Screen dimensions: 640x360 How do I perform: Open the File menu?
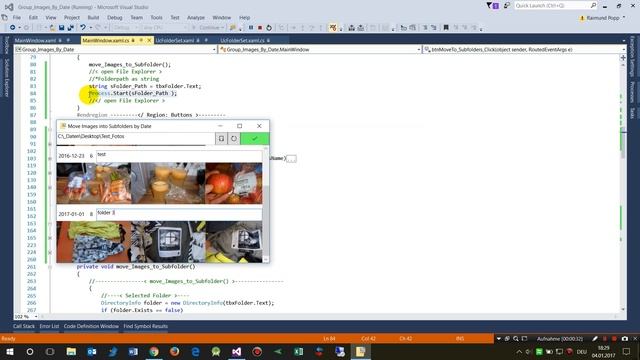pos(17,18)
